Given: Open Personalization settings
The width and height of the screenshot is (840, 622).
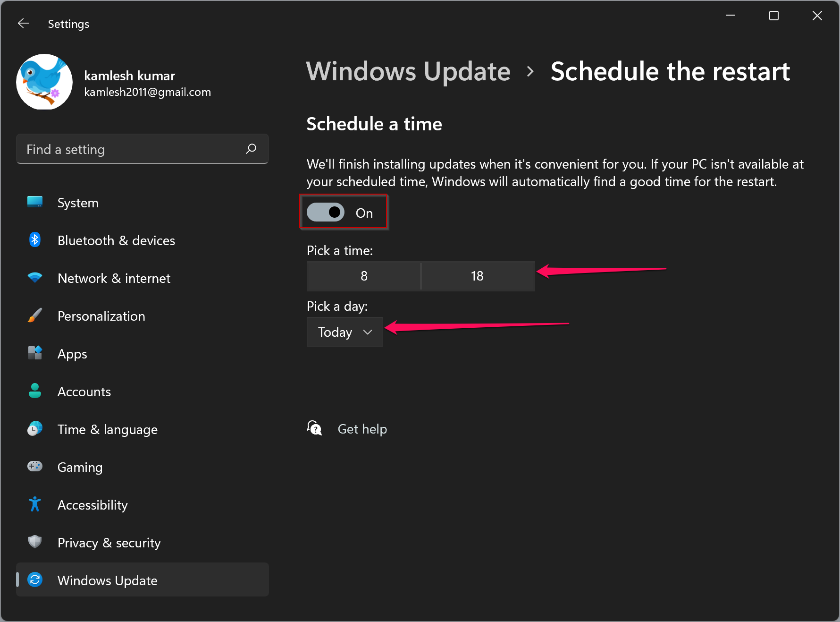Looking at the screenshot, I should pyautogui.click(x=143, y=316).
